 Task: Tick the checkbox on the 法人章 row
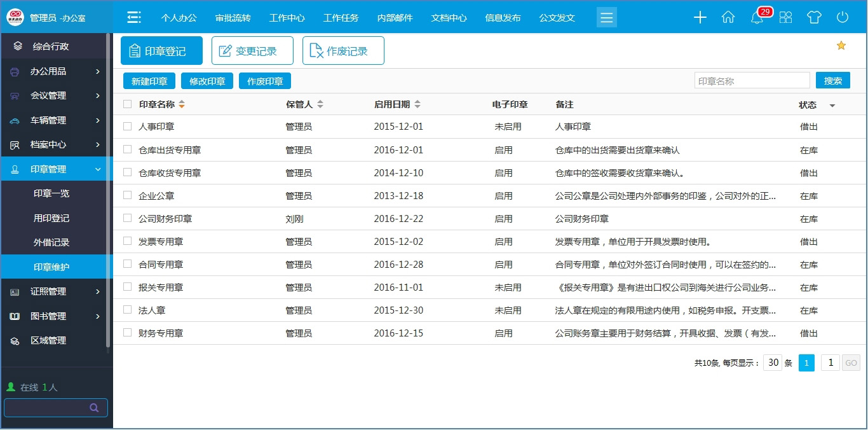[126, 310]
